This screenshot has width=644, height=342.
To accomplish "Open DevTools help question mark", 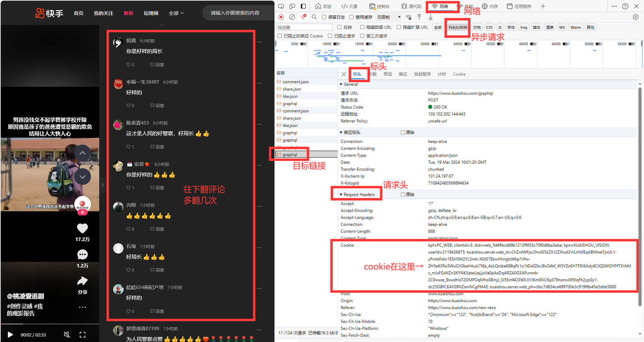I will tap(625, 6).
